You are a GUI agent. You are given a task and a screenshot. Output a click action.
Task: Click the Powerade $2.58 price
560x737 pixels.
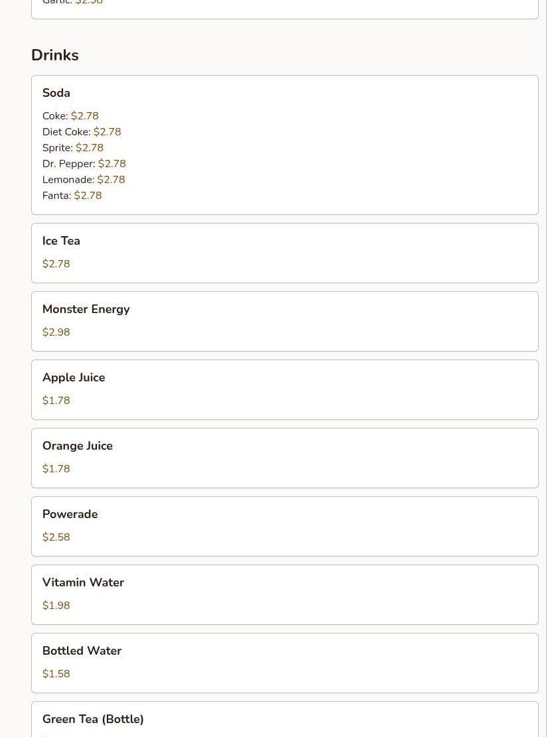tap(56, 537)
